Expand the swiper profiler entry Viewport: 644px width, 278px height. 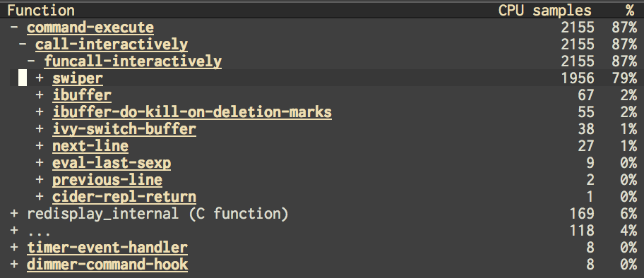coord(40,78)
